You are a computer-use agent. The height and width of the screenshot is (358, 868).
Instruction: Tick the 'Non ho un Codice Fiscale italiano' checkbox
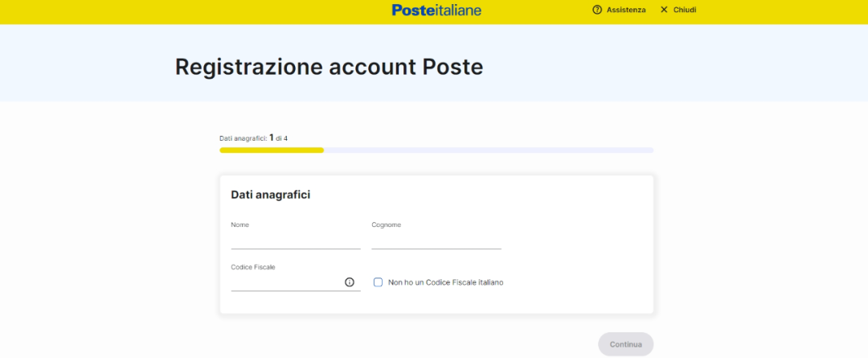(379, 282)
